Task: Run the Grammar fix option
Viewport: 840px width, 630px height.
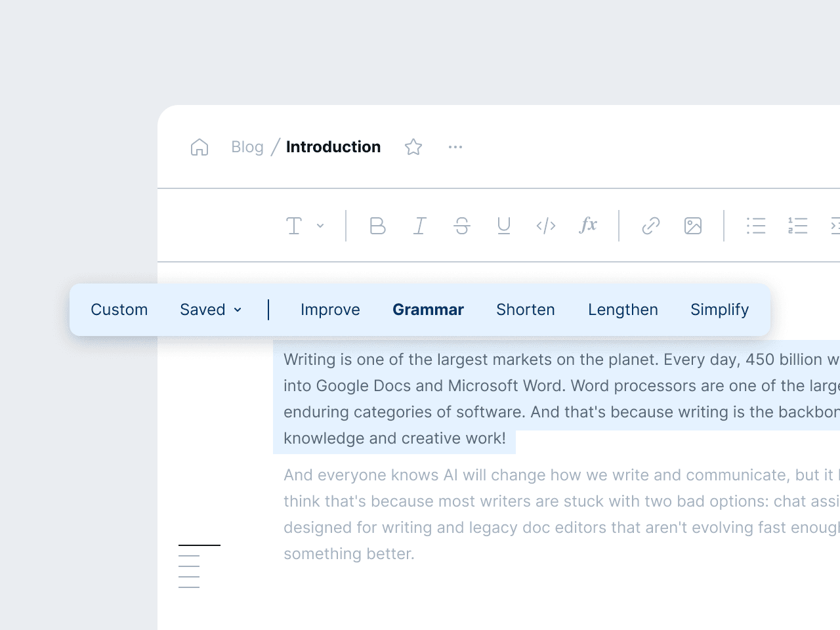Action: [428, 310]
